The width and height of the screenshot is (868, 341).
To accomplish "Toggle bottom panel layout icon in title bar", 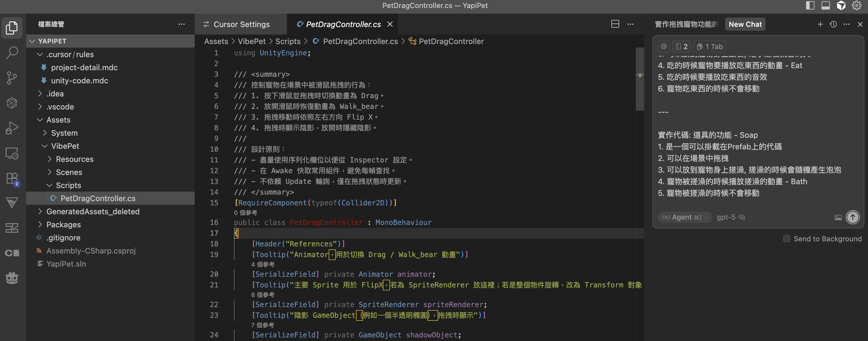I will coord(825,5).
